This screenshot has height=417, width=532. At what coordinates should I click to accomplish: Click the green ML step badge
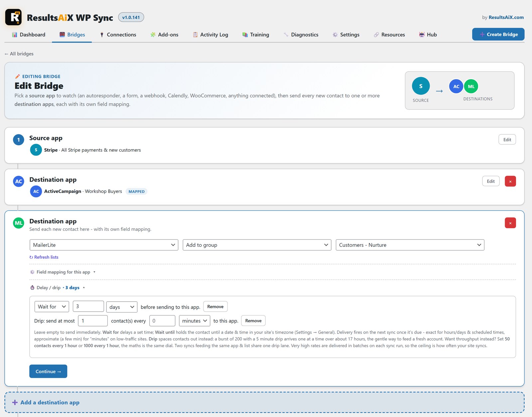point(19,223)
